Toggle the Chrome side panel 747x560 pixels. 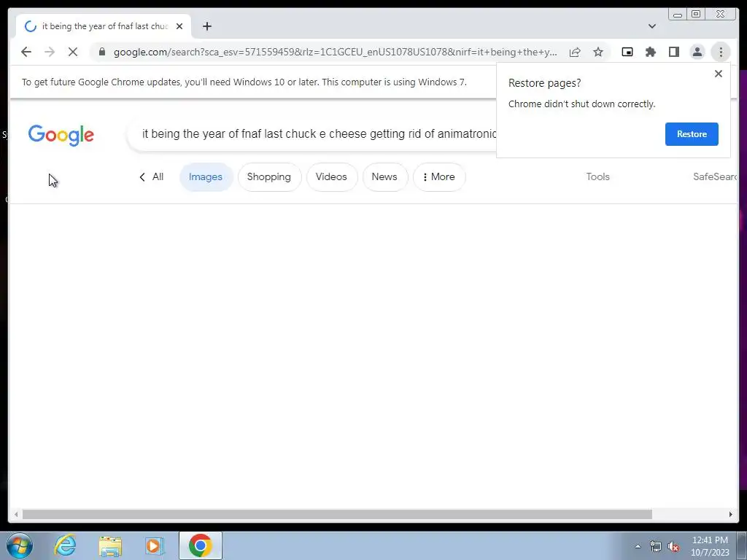tap(674, 52)
